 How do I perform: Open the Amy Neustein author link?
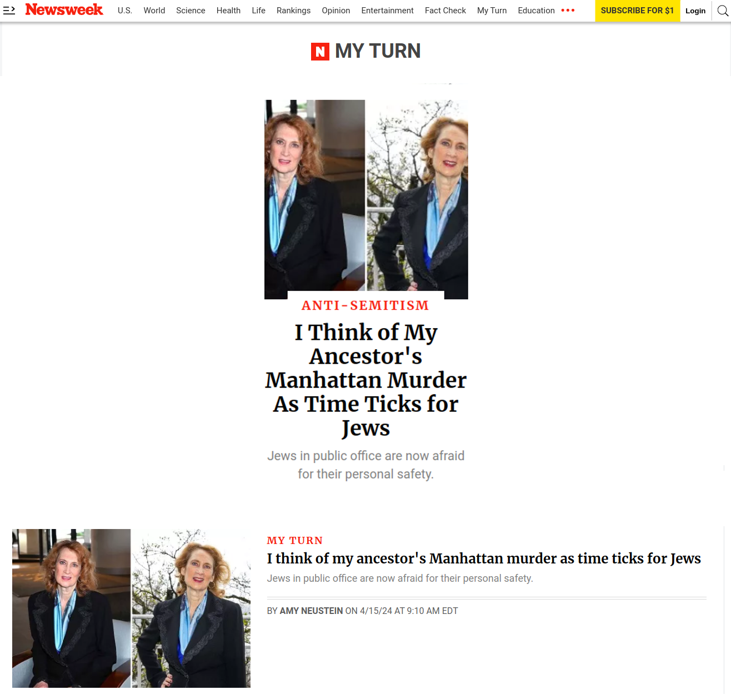click(311, 611)
